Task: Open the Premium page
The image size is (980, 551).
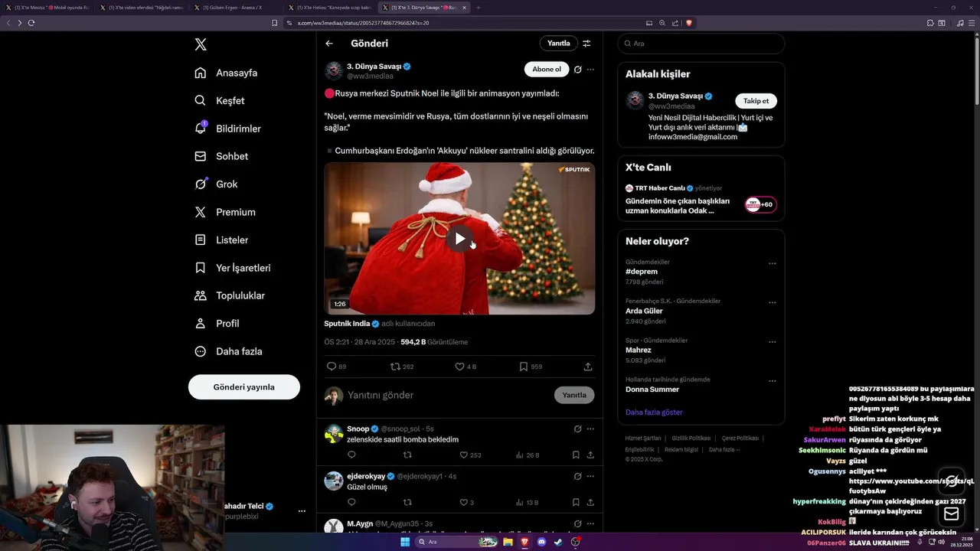Action: (x=224, y=212)
